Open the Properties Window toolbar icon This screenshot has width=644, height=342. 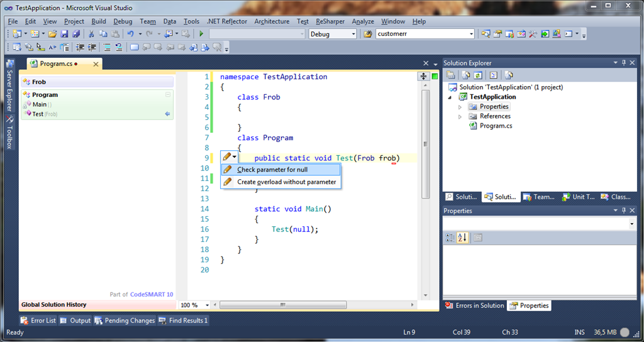(x=498, y=34)
